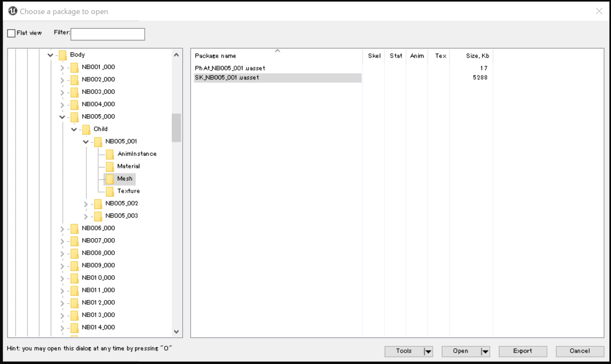The width and height of the screenshot is (611, 364).
Task: Select the Material folder icon
Action: [x=110, y=167]
